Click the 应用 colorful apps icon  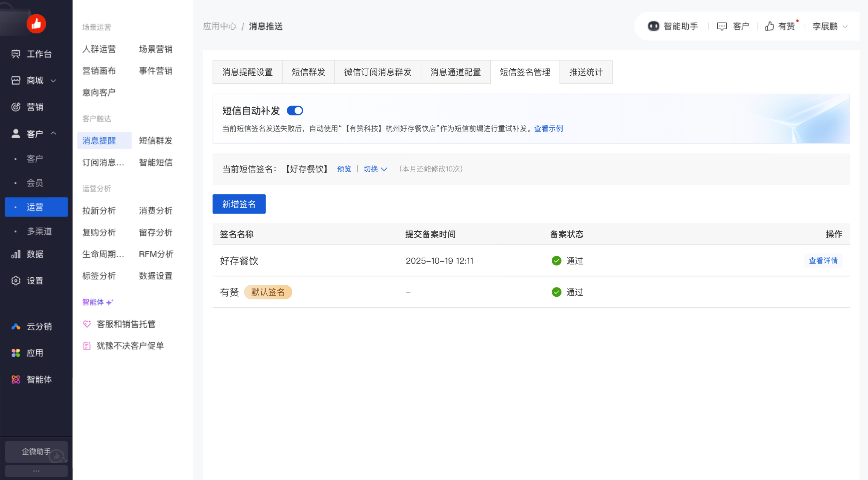(x=15, y=353)
